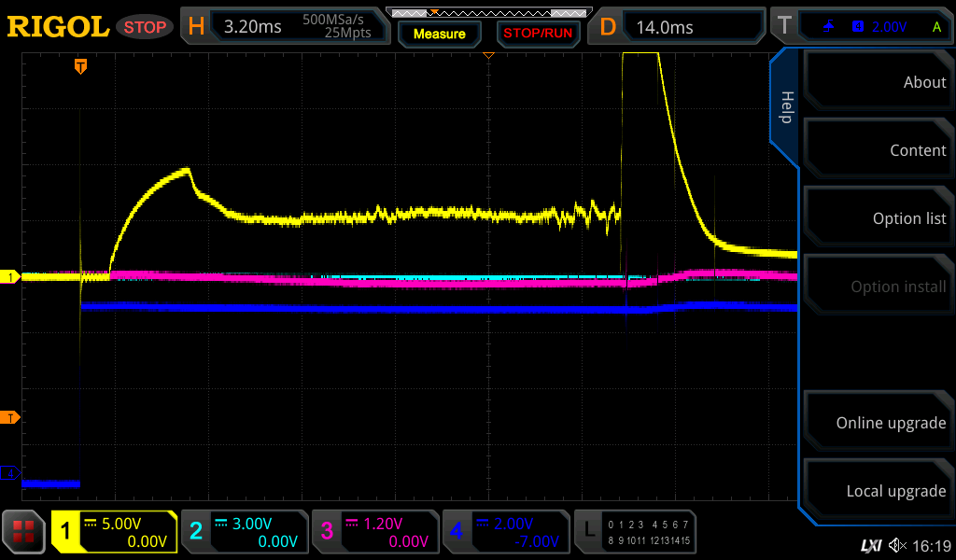This screenshot has height=560, width=956.
Task: Select the About menu item
Action: 878,82
